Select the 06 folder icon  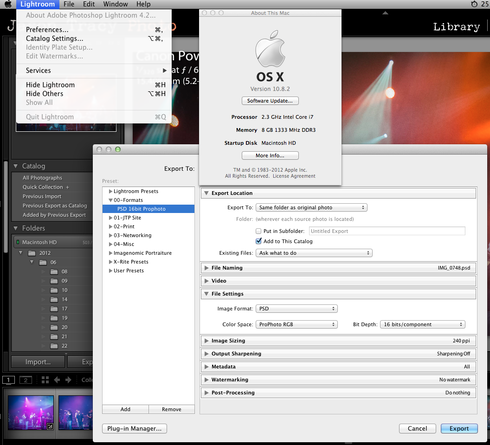pyautogui.click(x=43, y=262)
